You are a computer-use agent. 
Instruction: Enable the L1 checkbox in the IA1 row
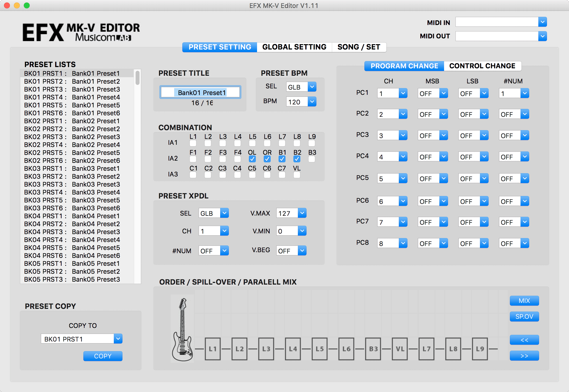[193, 143]
